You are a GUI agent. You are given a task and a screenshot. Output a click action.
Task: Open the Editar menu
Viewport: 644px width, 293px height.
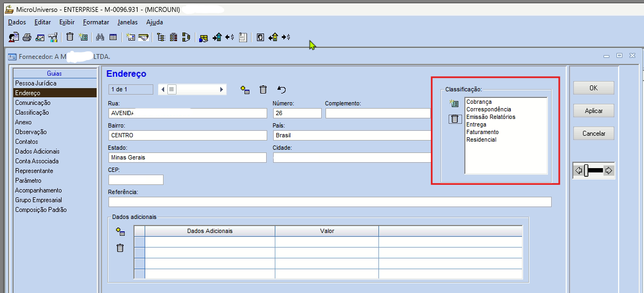42,22
